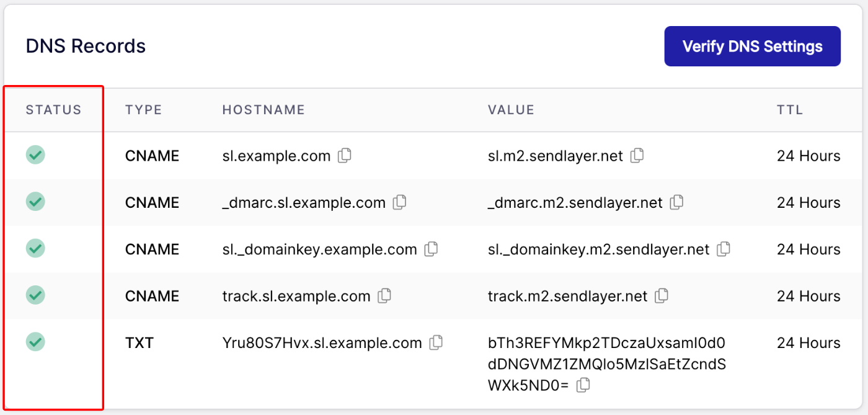Click the status checkmark for the first CNAME record
Screen dimensions: 868x415
[x=35, y=155]
